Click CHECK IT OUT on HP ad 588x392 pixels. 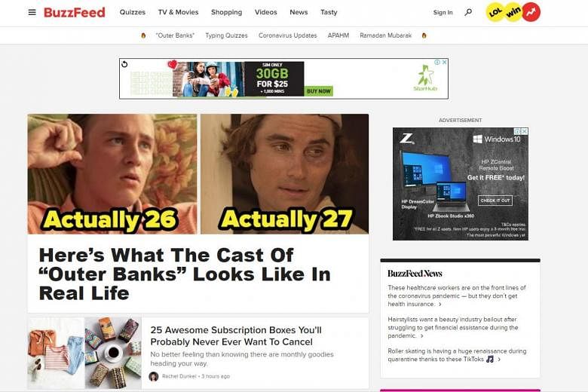pos(495,201)
